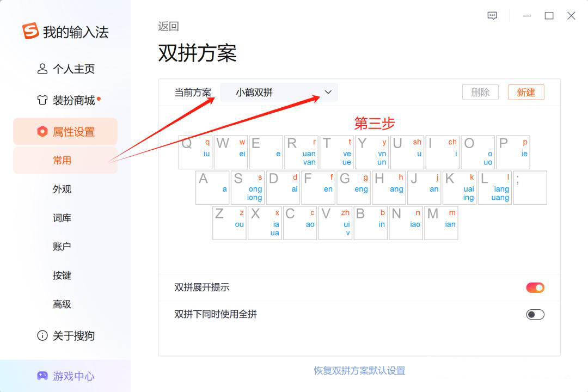The width and height of the screenshot is (588, 392).
Task: Turn off the 双拼展开提示 toggle
Action: tap(535, 287)
